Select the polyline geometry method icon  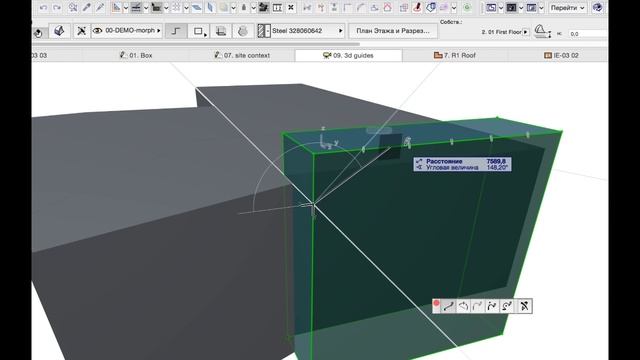pos(176,31)
